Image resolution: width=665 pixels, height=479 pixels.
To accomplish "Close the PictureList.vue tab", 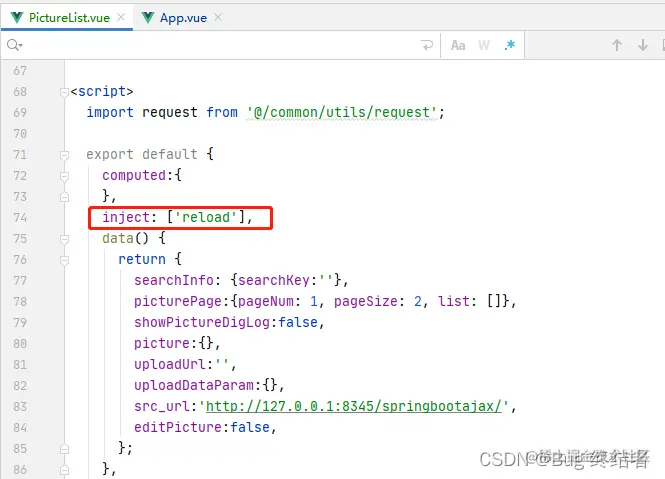I will point(121,17).
